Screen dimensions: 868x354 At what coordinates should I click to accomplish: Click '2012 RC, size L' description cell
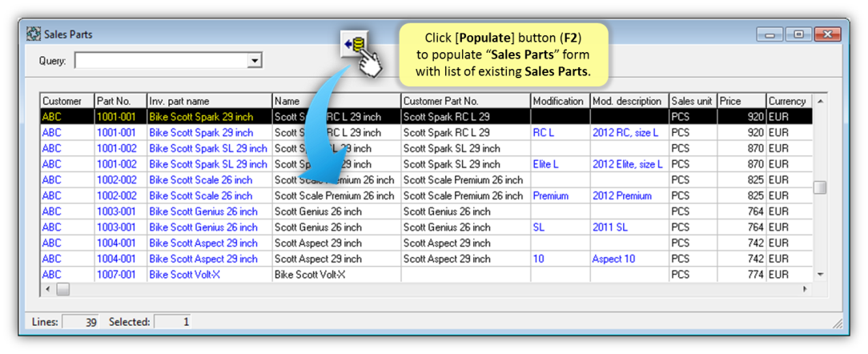(x=629, y=133)
